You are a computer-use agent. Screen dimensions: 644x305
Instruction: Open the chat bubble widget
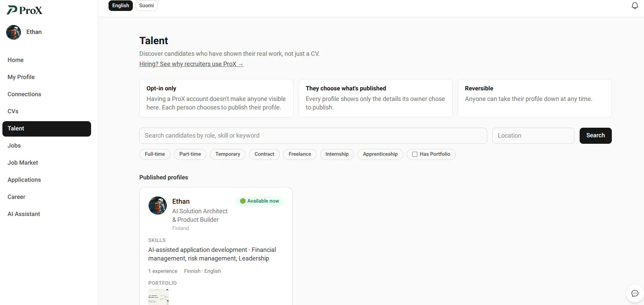point(635,293)
